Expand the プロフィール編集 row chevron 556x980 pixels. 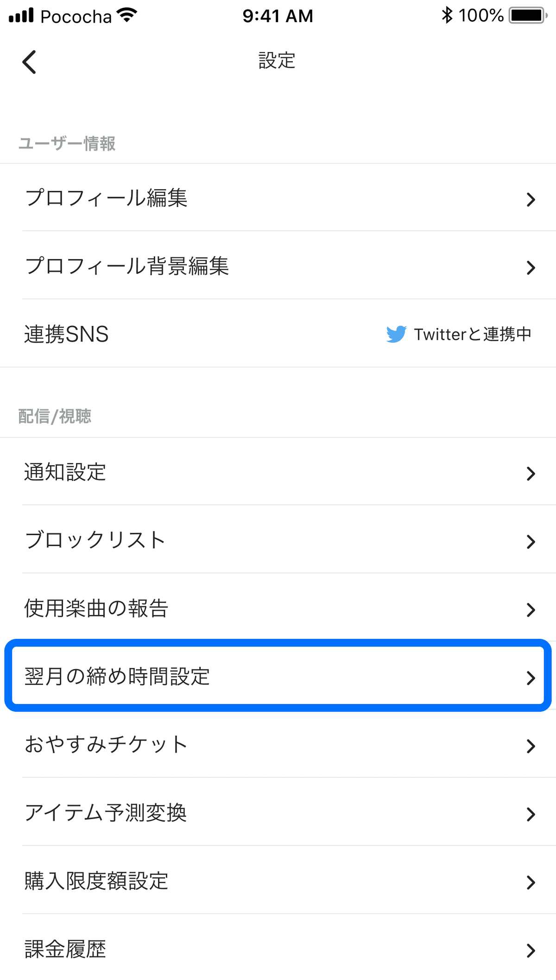pos(531,199)
